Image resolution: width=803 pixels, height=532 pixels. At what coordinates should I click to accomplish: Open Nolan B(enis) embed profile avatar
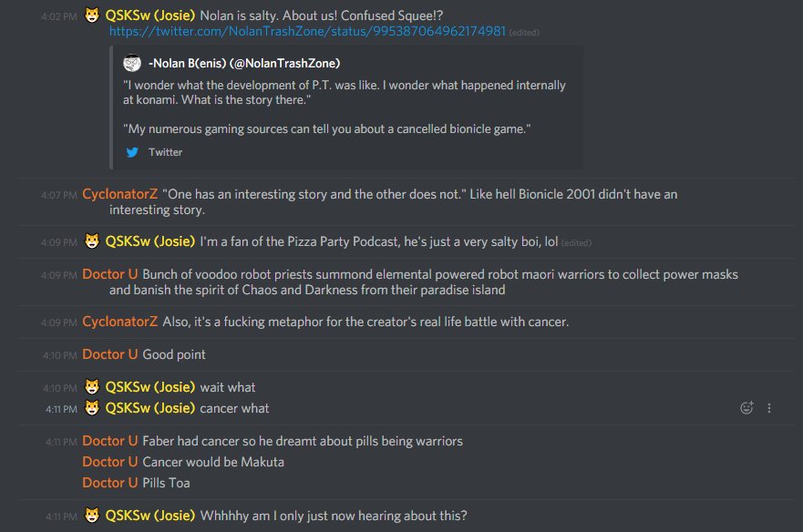132,63
